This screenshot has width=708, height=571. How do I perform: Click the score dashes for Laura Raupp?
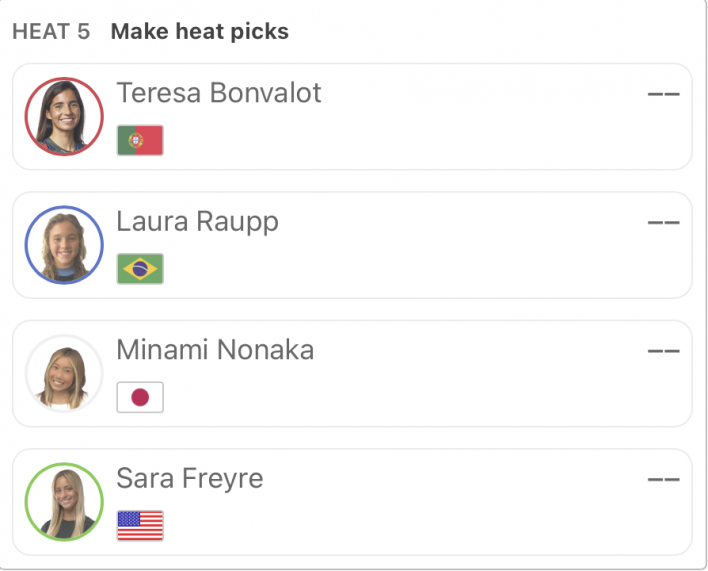(663, 223)
